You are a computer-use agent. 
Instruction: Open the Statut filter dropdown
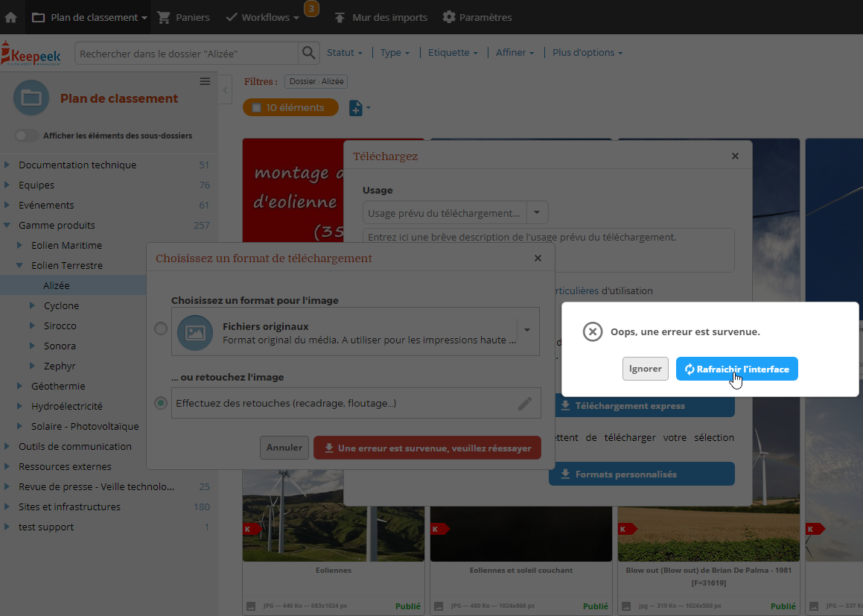[x=345, y=52]
